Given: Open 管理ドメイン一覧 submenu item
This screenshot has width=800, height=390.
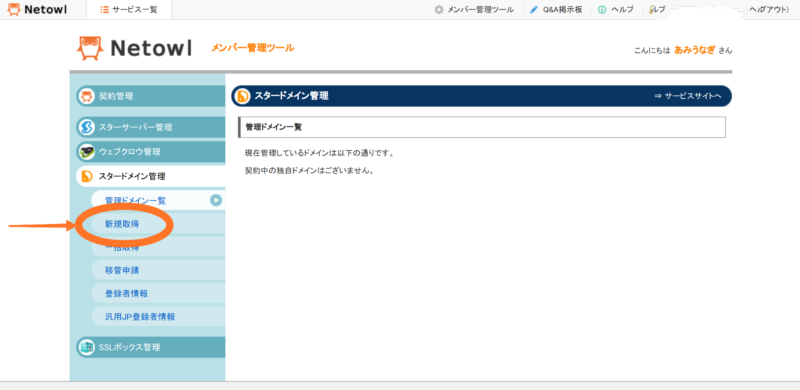Looking at the screenshot, I should click(x=158, y=200).
